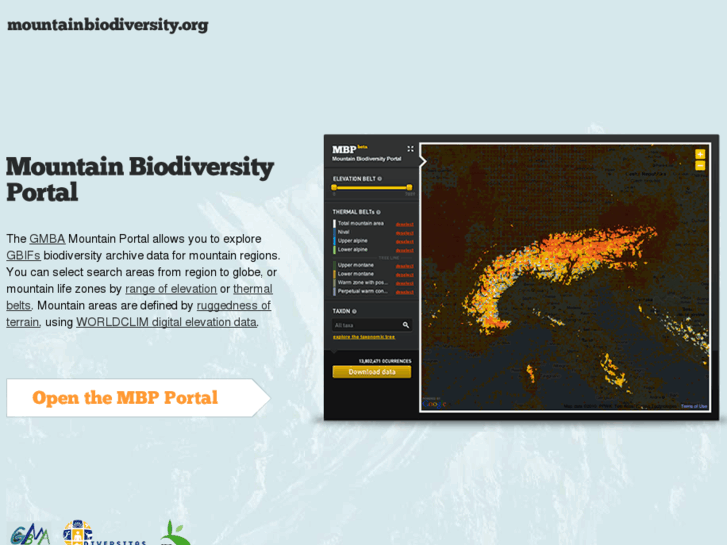Deselect the Perpetual warm con... belt
Image resolution: width=727 pixels, height=545 pixels.
tap(404, 292)
